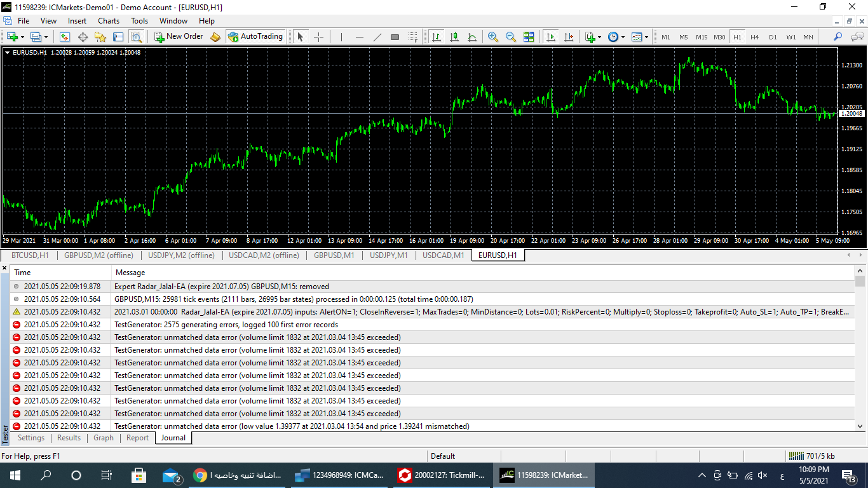Click the zoom in magnifier icon
The image size is (868, 488).
492,37
